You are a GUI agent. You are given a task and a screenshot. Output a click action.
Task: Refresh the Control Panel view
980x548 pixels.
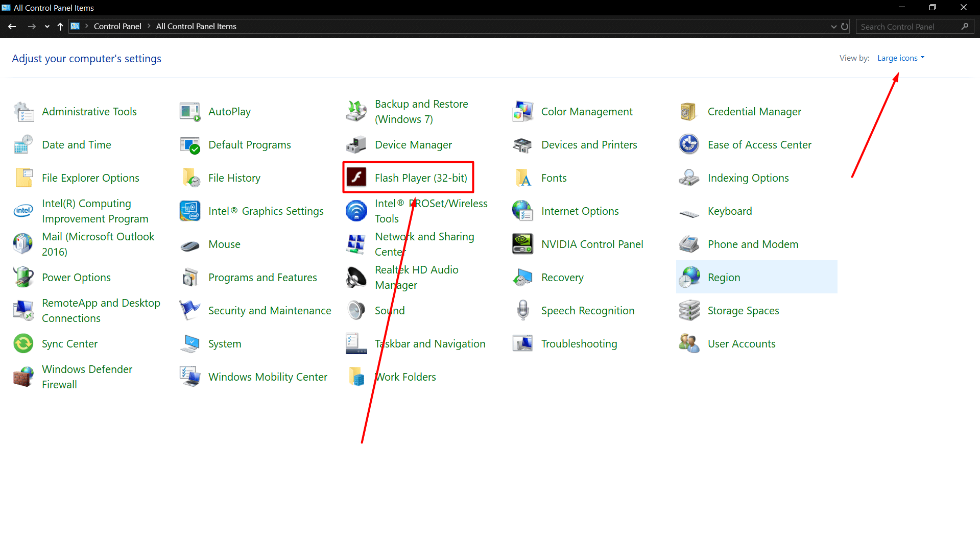[x=844, y=26]
